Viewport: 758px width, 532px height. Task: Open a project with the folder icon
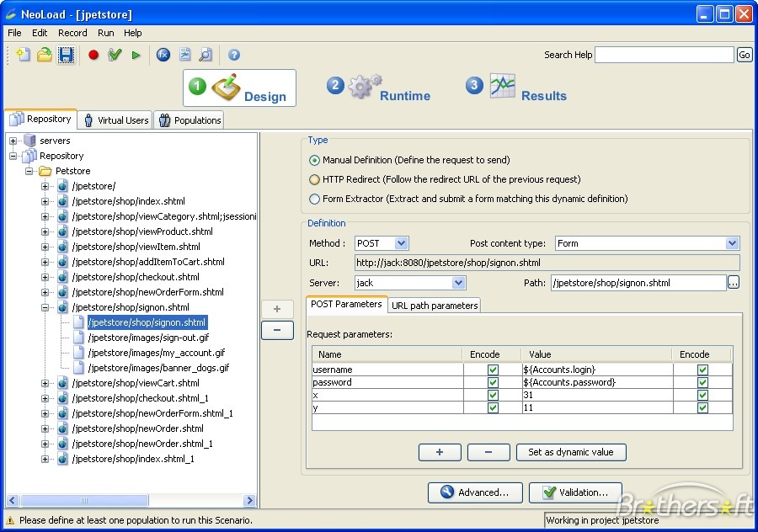45,55
